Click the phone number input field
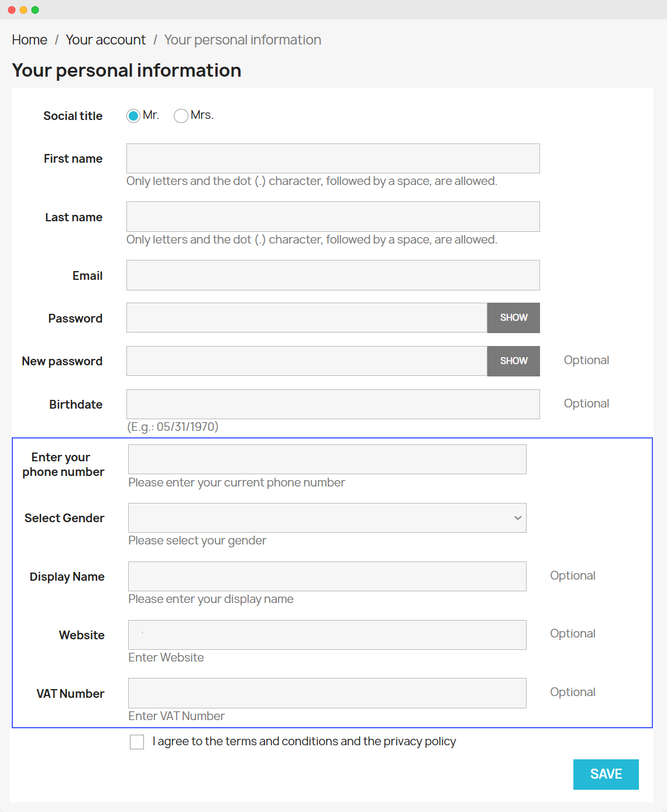The image size is (667, 812). coord(326,460)
